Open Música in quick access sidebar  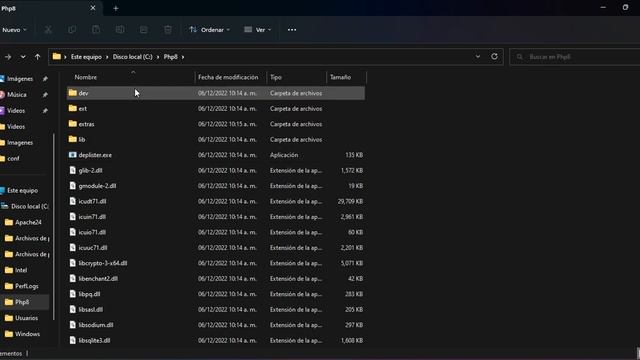17,95
